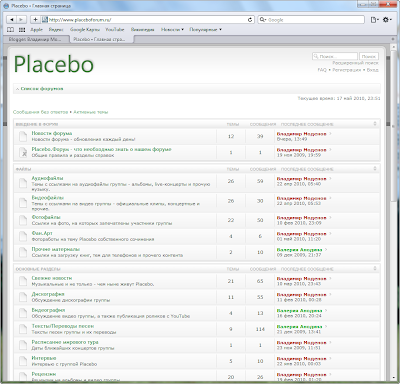Click the locked forum icon for Placebo.Форум row
The image size is (400, 384).
click(23, 152)
